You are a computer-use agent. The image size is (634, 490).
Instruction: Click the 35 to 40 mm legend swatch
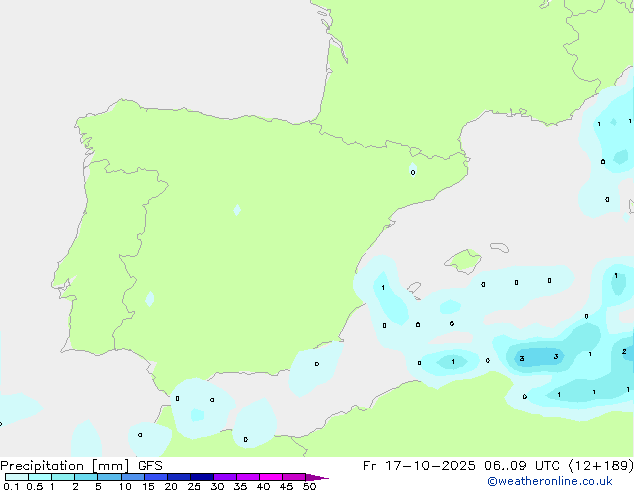pyautogui.click(x=248, y=477)
